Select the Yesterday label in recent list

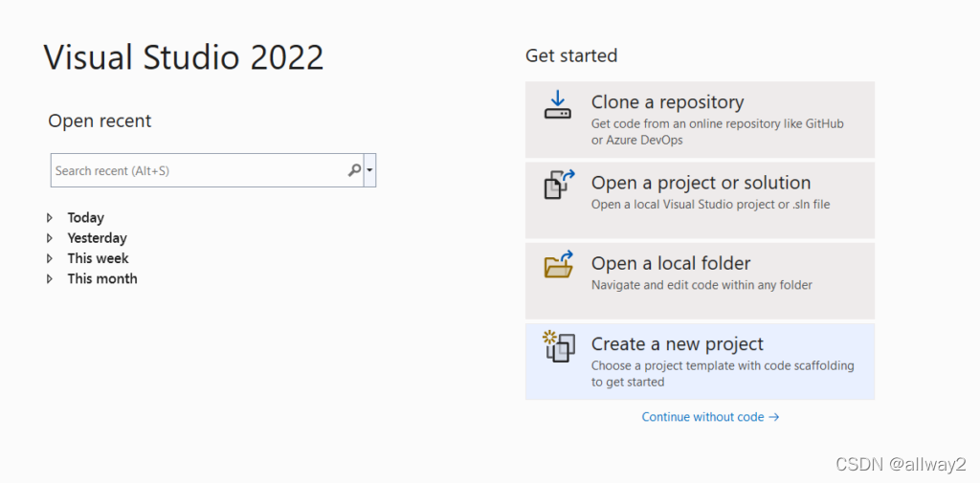(97, 238)
